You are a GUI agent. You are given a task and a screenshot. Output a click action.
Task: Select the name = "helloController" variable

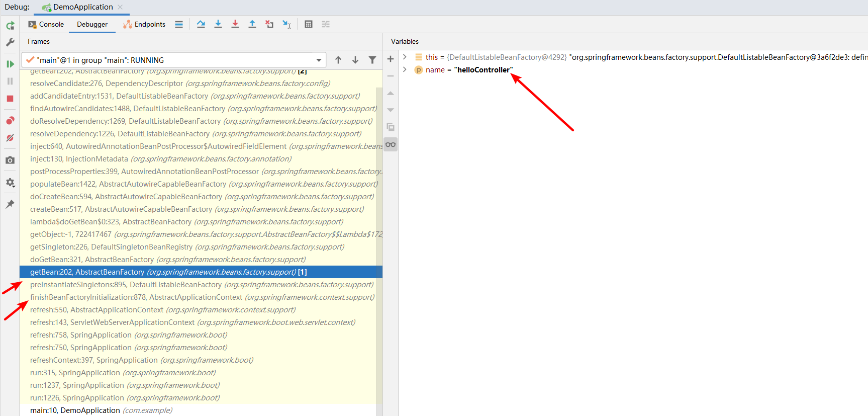click(469, 70)
